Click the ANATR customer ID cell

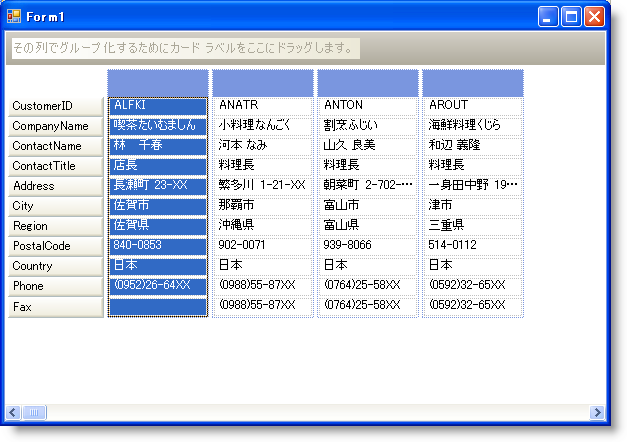click(x=263, y=106)
